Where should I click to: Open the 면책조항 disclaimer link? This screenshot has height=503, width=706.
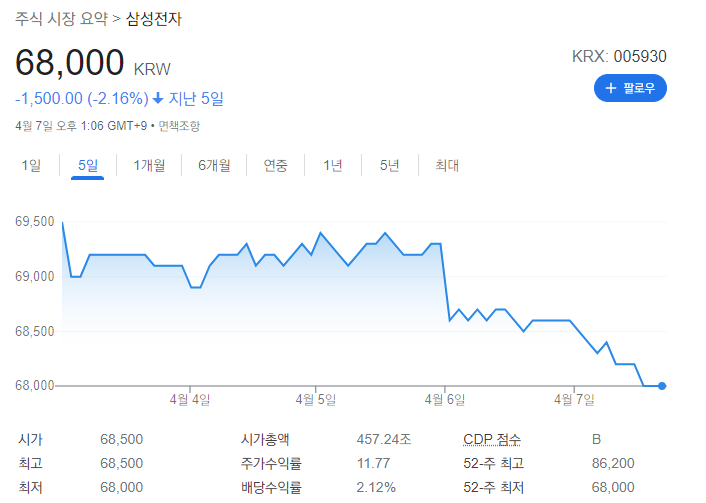[179, 126]
